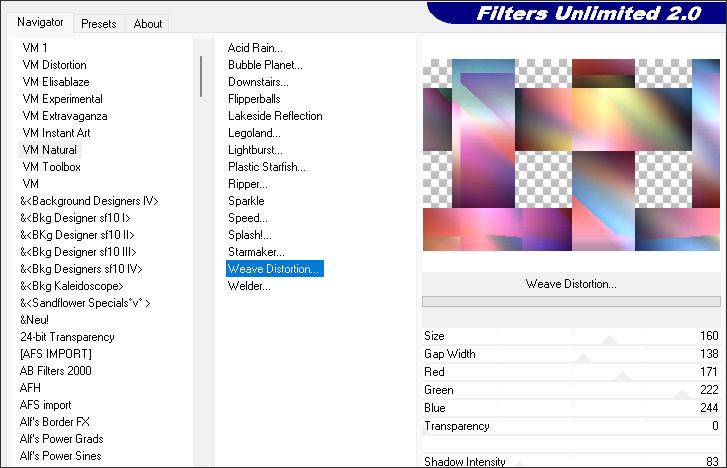This screenshot has width=727, height=468.
Task: Adjust the Red value slider
Action: (610, 373)
